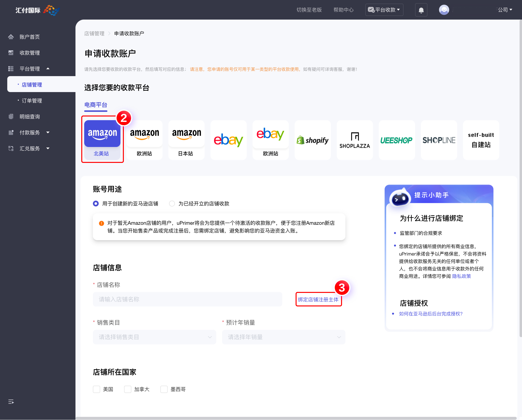Click the 店铺名称 input field
Viewport: 522px width, 420px height.
point(188,299)
